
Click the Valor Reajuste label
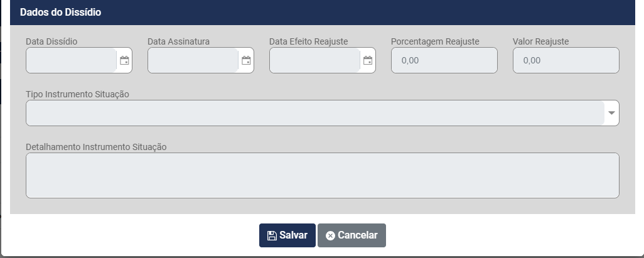[x=540, y=41]
